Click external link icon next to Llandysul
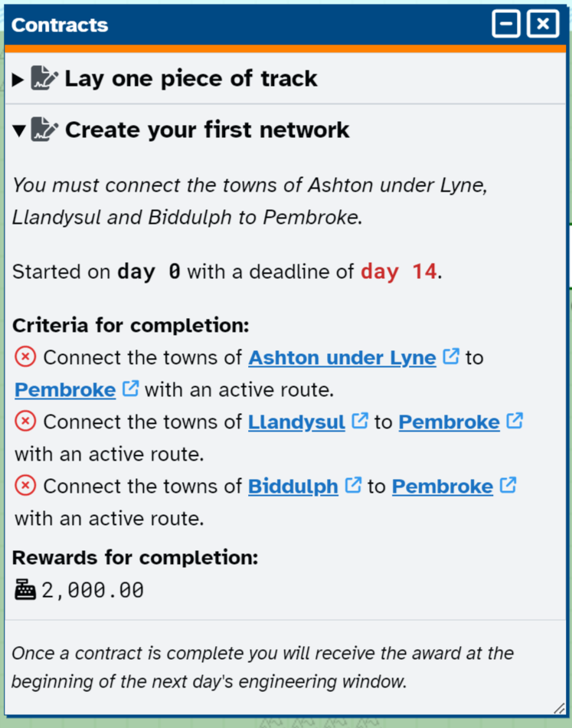Image resolution: width=572 pixels, height=728 pixels. [x=360, y=421]
